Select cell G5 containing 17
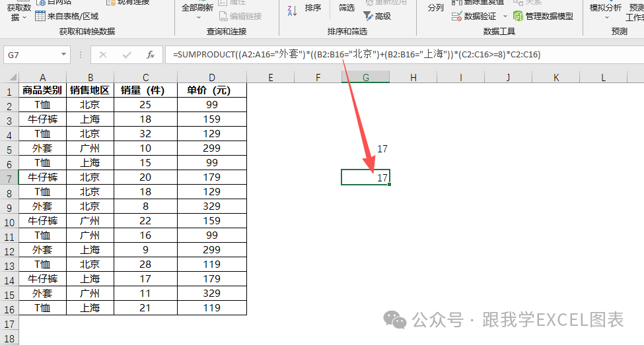Viewport: 644px width, 345px height. (x=365, y=148)
